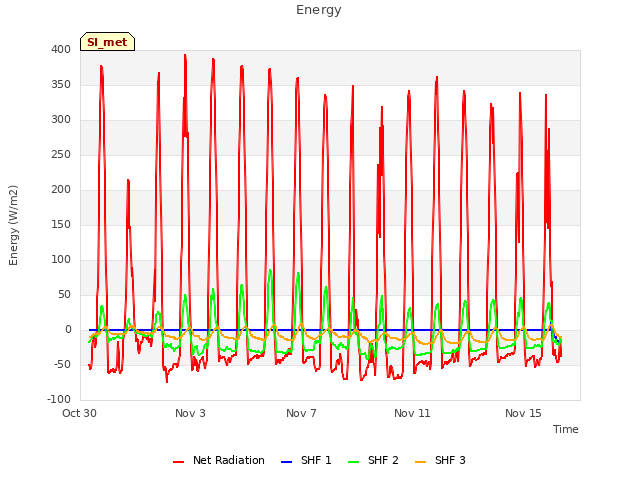Click the Energy (W/m2) y-axis label

point(13,225)
